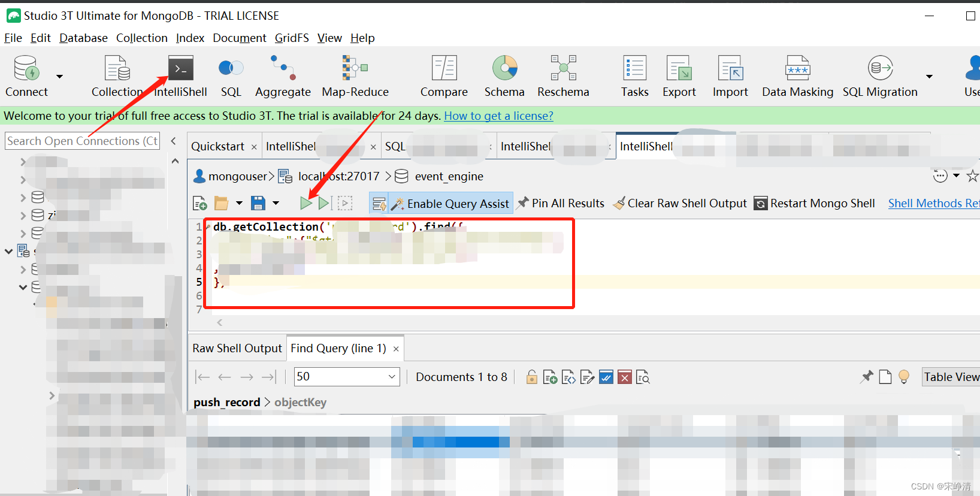Click the red delete document icon
The image size is (980, 496).
pos(624,377)
